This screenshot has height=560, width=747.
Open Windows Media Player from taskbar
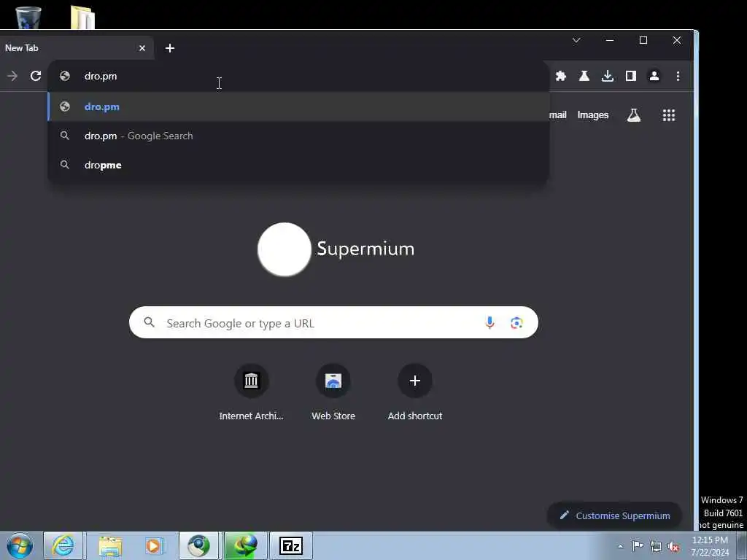coord(153,545)
